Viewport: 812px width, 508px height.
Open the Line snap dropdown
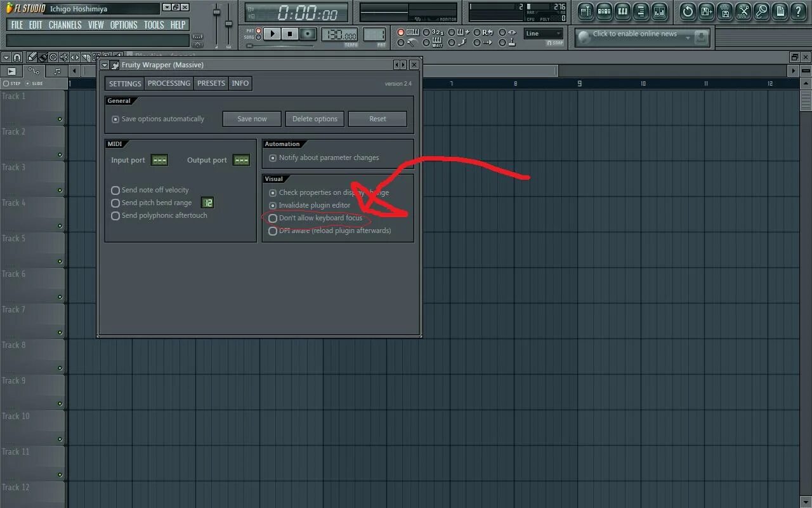coord(544,33)
